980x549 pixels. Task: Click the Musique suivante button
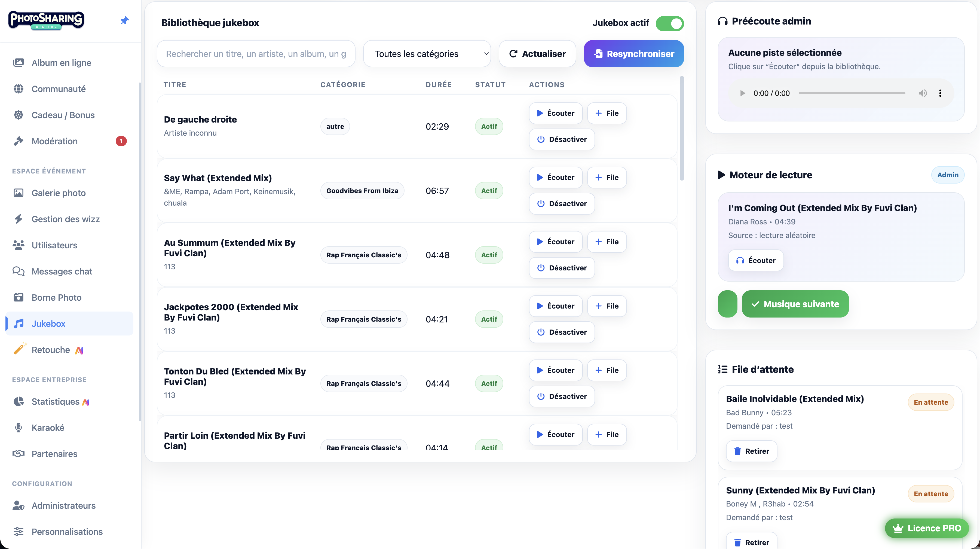(795, 304)
